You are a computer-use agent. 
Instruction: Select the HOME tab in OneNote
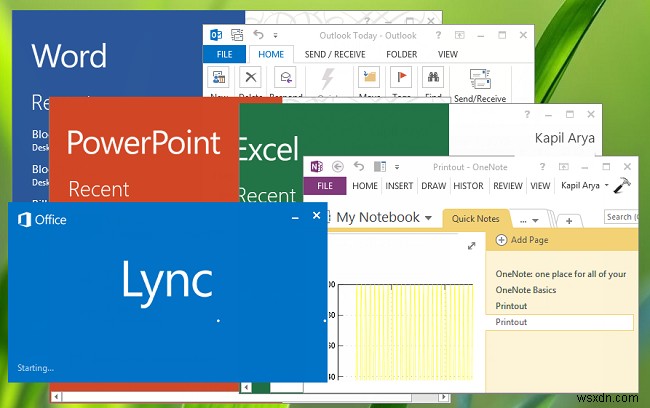click(365, 186)
